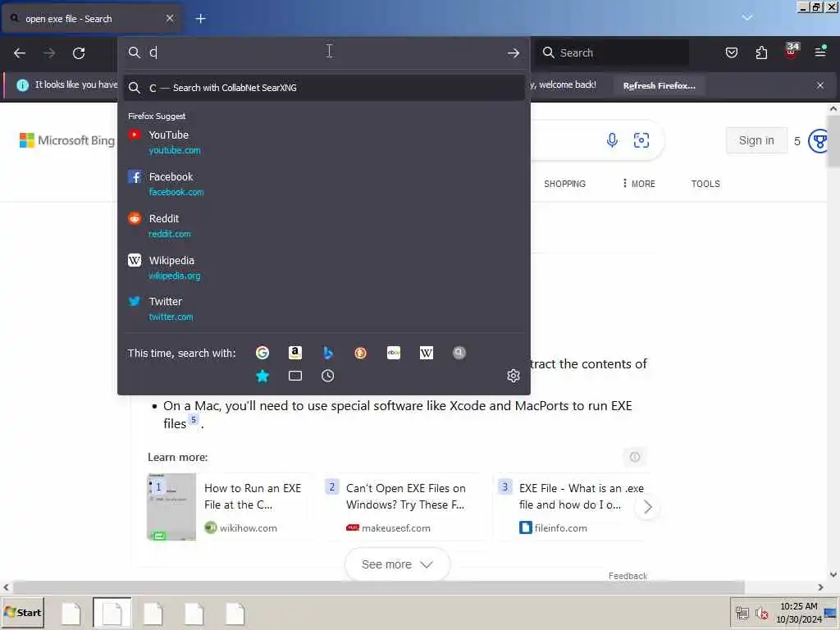
Task: Click the Refresh Firefox… button
Action: [x=659, y=85]
